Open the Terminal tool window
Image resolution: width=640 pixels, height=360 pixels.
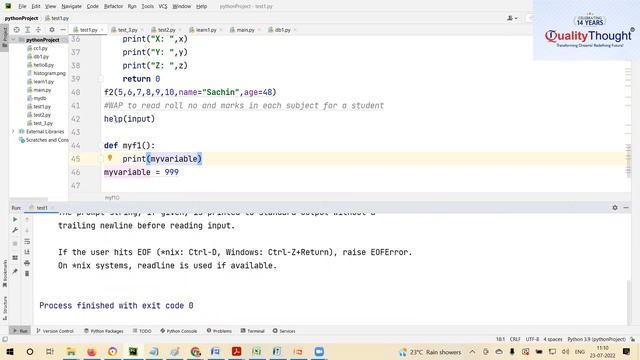pos(253,331)
